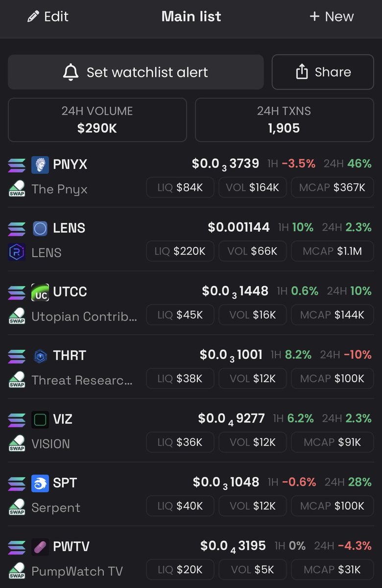This screenshot has width=382, height=588.
Task: Tap the UTCC green token logo
Action: tap(40, 292)
